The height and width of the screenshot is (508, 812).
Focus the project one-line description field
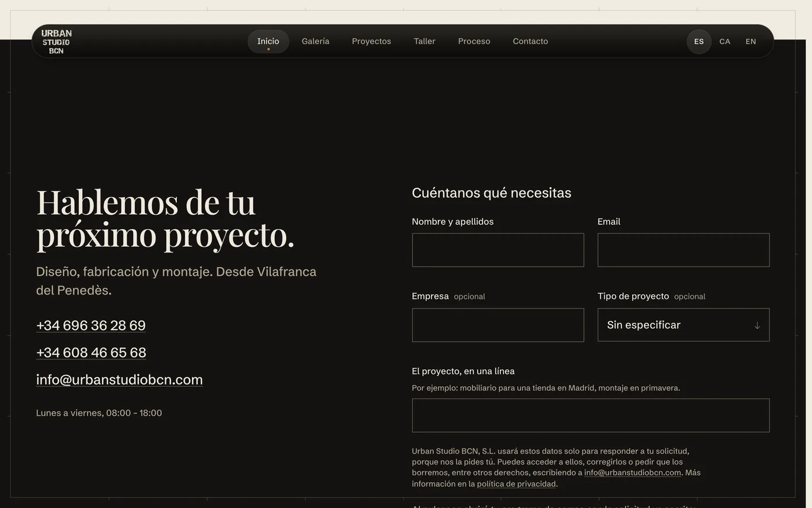590,416
